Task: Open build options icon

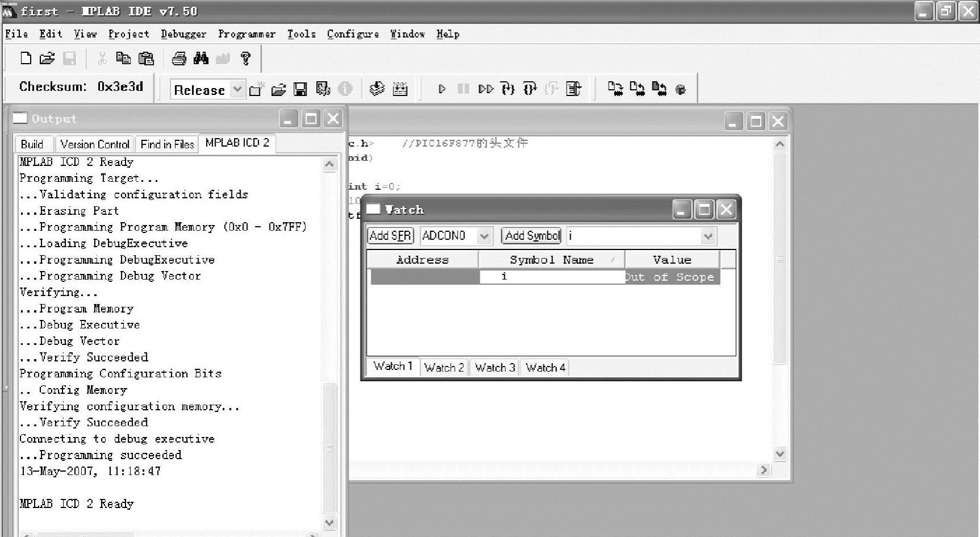Action: (323, 89)
